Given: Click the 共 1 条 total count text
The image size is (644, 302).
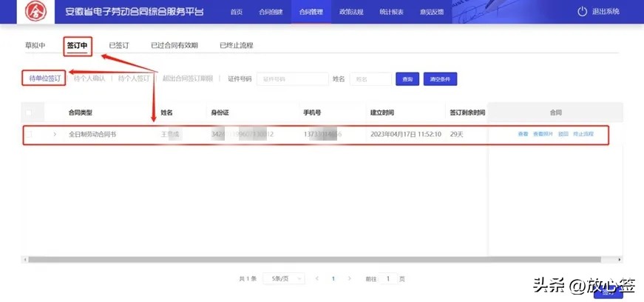Looking at the screenshot, I should [248, 278].
